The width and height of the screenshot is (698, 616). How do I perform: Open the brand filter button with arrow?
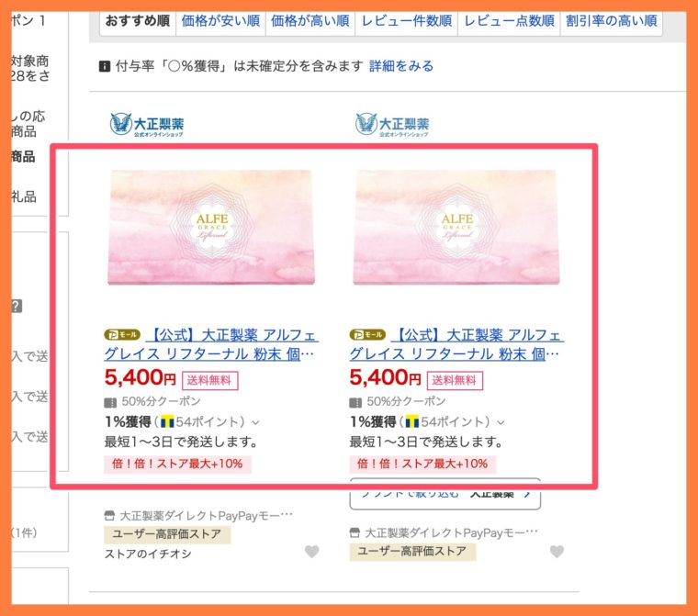445,494
